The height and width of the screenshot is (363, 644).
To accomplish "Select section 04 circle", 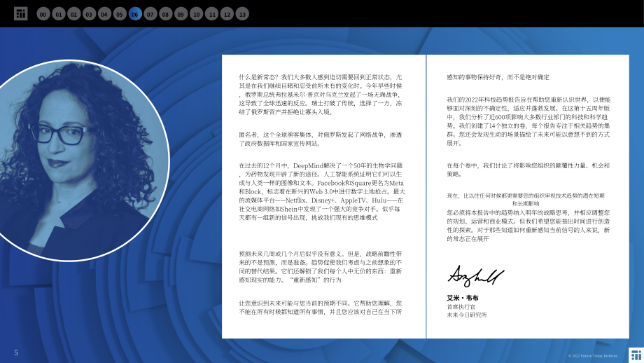I will click(104, 14).
